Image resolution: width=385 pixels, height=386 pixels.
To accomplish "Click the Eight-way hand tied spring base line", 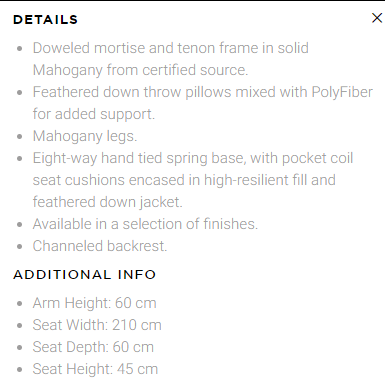I will point(193,158).
